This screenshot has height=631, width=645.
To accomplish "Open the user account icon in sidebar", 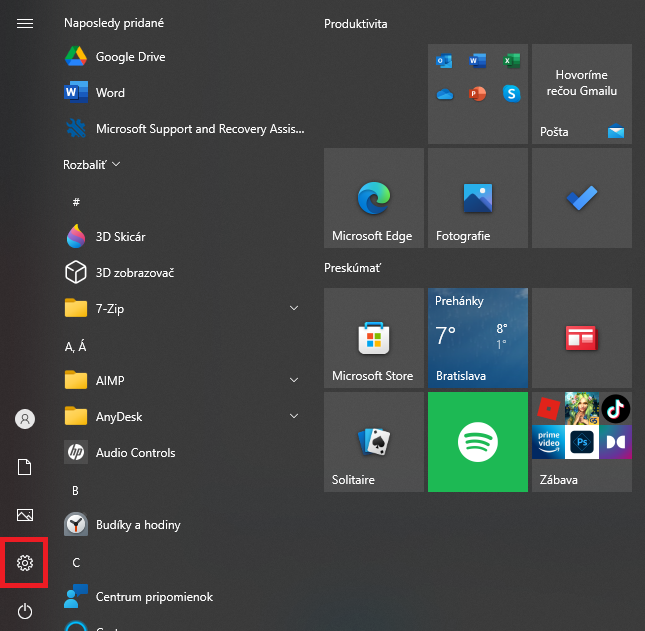I will coord(25,419).
